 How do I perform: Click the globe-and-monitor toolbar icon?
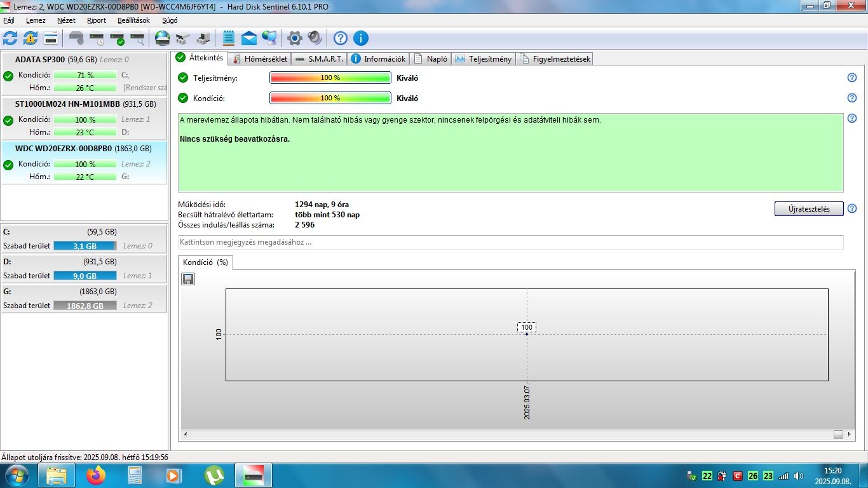pyautogui.click(x=269, y=38)
